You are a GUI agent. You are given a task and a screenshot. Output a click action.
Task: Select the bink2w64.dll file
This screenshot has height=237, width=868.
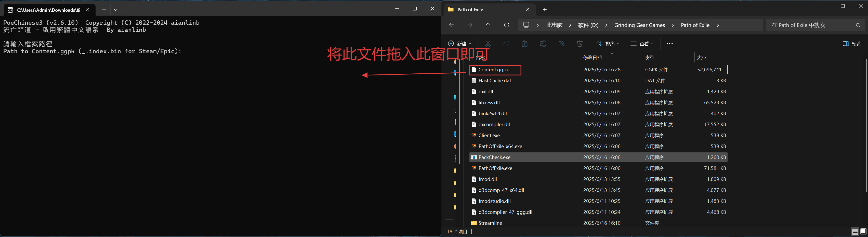pos(598,113)
